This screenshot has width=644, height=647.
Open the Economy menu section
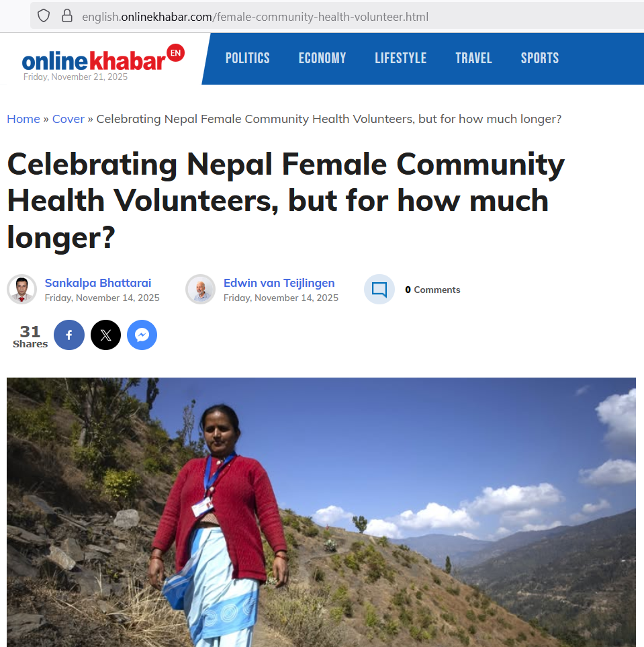coord(322,58)
